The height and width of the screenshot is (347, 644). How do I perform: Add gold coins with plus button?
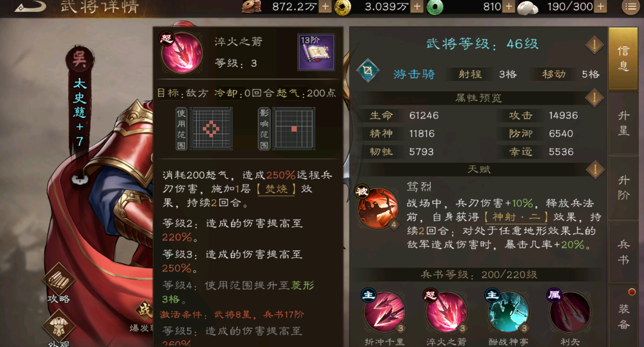click(417, 7)
